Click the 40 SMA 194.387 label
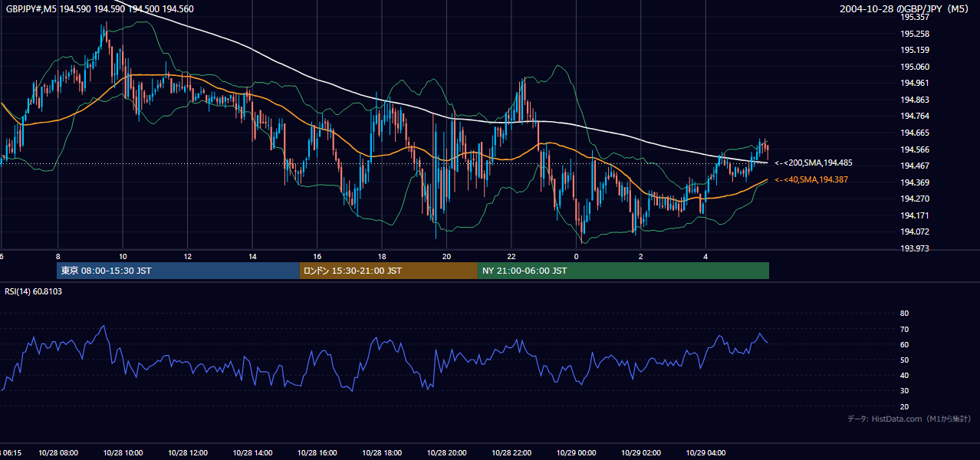 point(813,179)
